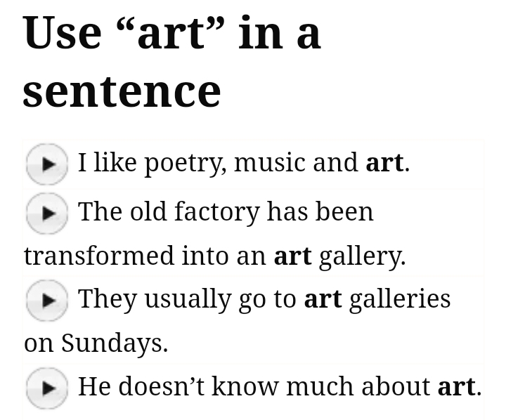Click the word "Sundays" in third sentence

pos(113,343)
